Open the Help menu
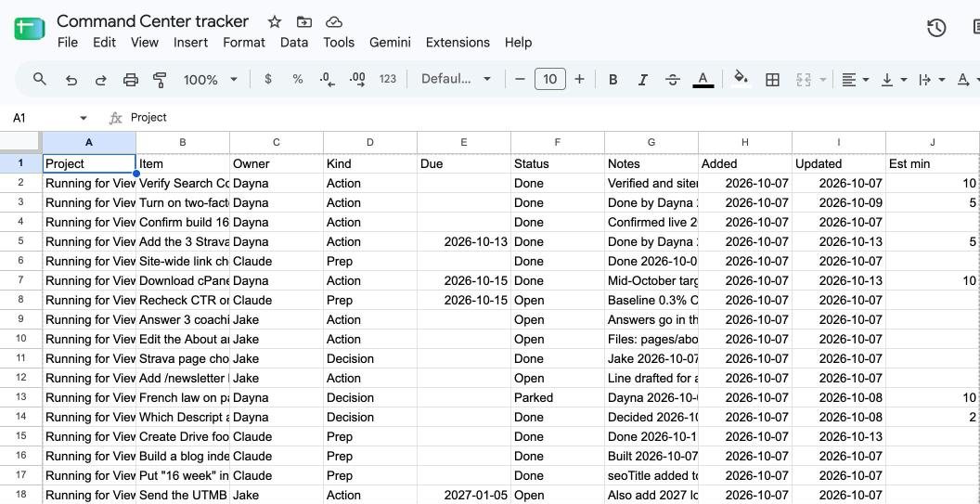This screenshot has width=980, height=504. click(x=518, y=43)
